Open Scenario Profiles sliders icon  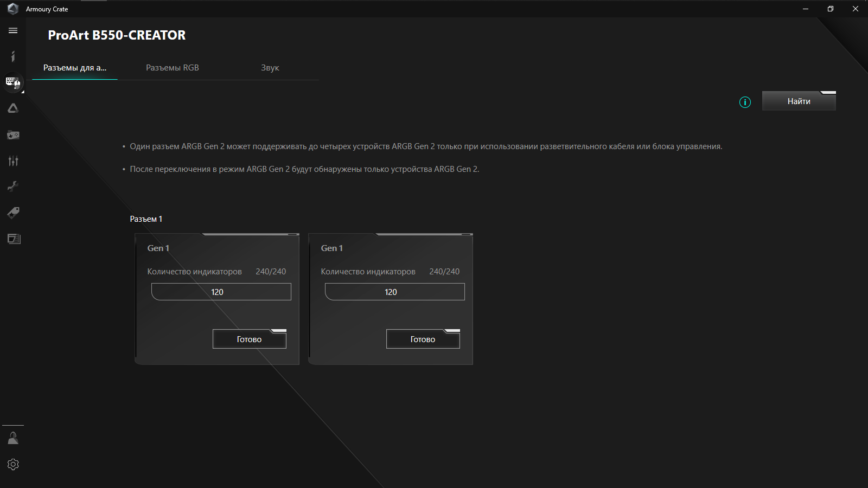pos(13,160)
